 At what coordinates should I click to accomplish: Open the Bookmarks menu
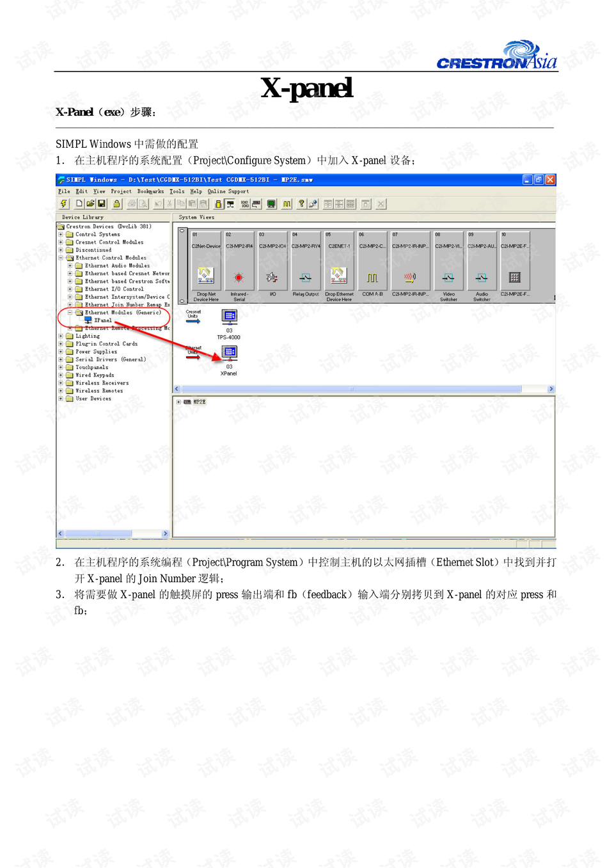[150, 191]
